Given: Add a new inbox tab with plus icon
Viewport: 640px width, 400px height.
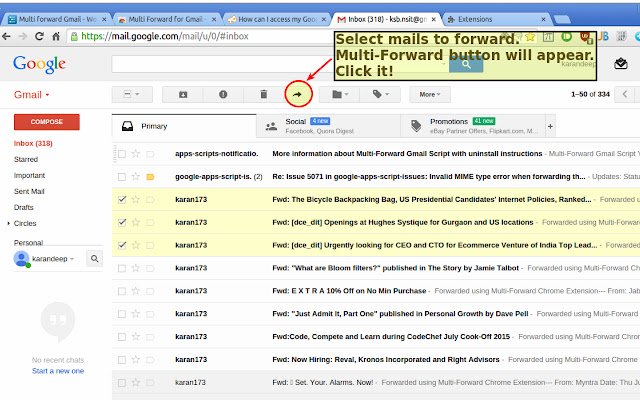Looking at the screenshot, I should (x=550, y=127).
